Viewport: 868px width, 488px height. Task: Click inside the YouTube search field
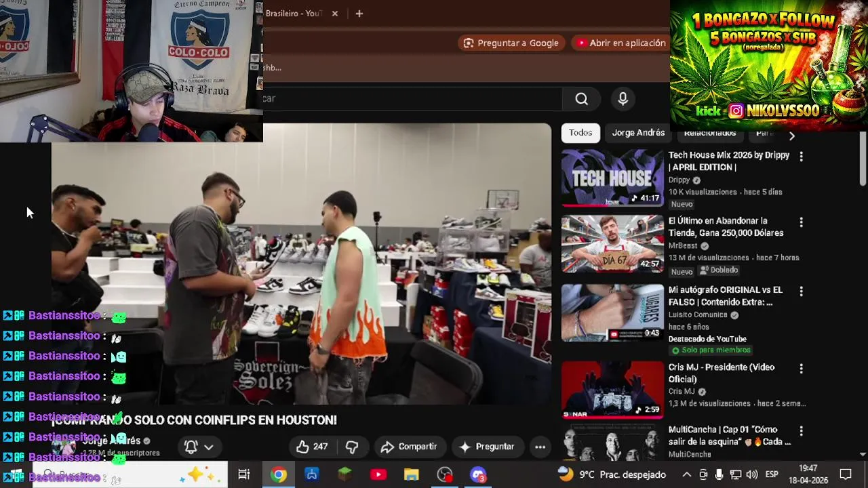(x=412, y=99)
